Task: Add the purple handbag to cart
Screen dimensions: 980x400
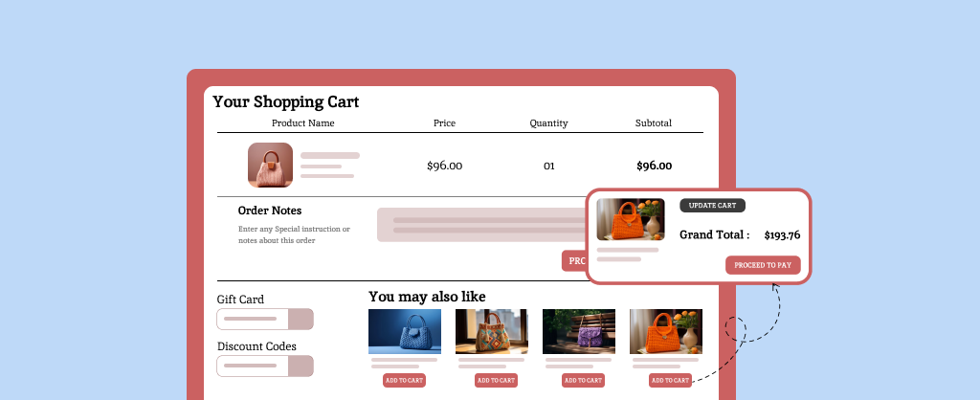Action: 584,380
